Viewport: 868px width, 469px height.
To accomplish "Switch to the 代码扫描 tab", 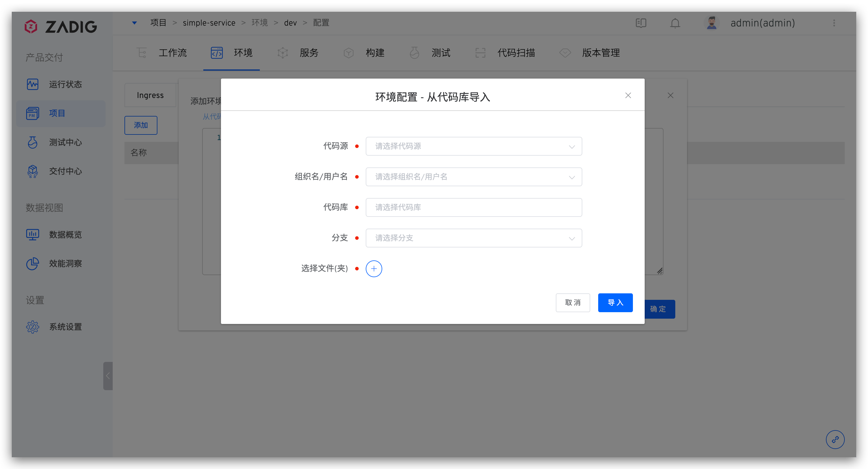I will (516, 53).
